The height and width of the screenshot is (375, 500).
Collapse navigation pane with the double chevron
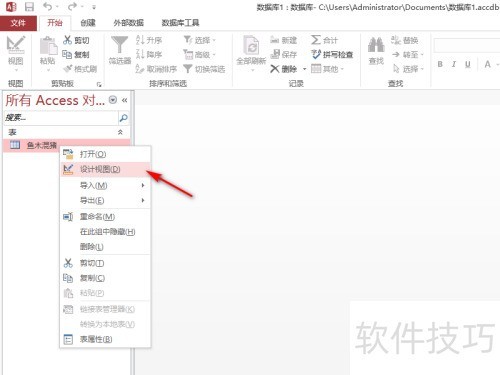click(125, 100)
